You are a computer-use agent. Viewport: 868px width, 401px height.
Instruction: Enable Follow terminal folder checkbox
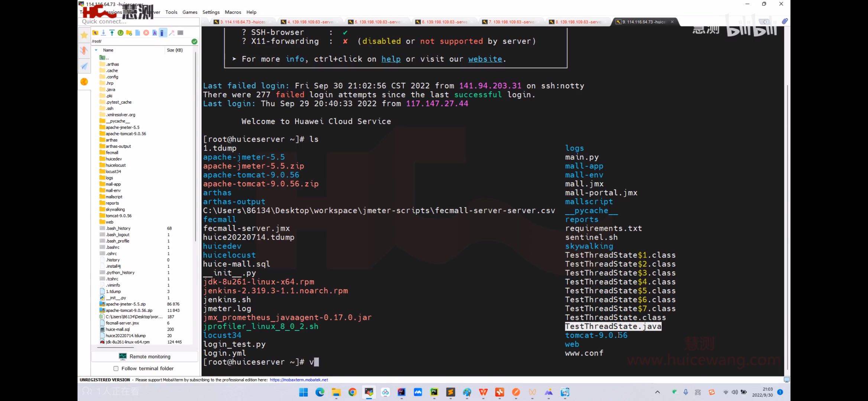[x=116, y=368]
